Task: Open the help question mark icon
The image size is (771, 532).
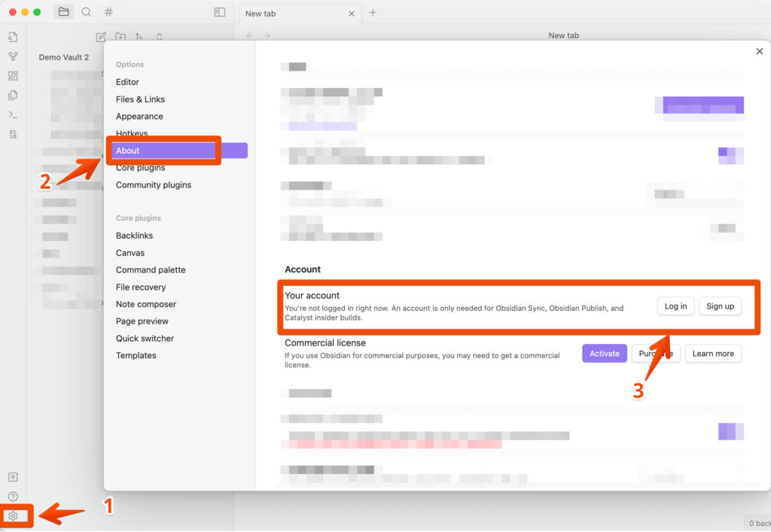Action: (14, 496)
